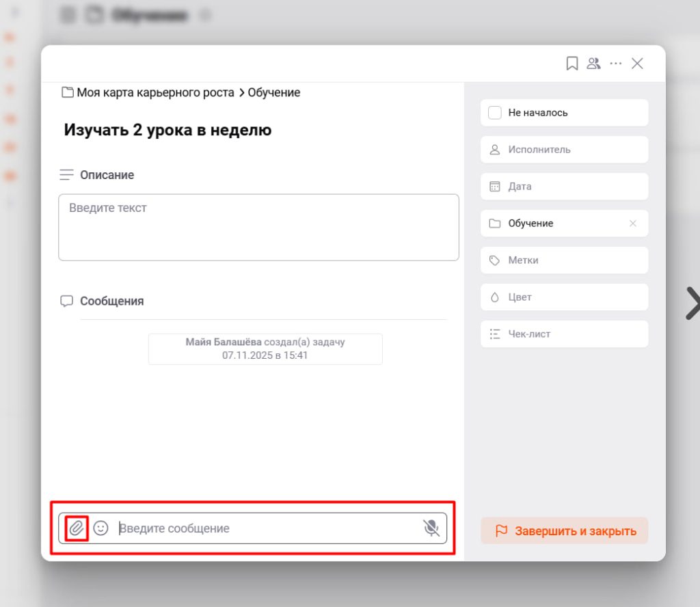Go to Моя карта карьерного роста breadcrumb
This screenshot has width=700, height=607.
pyautogui.click(x=154, y=92)
